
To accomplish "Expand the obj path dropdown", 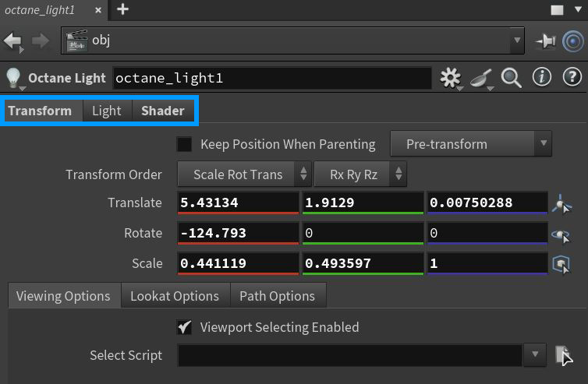I will 516,40.
